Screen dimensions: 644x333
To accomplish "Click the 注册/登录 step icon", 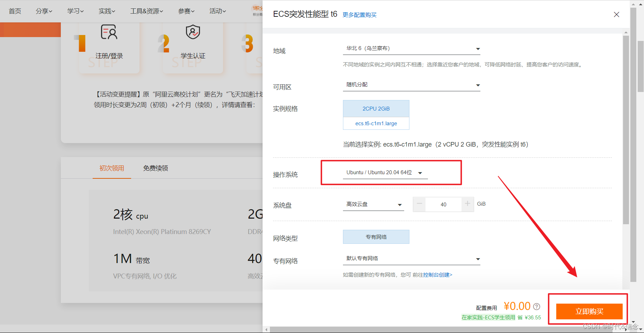I will coord(109,32).
